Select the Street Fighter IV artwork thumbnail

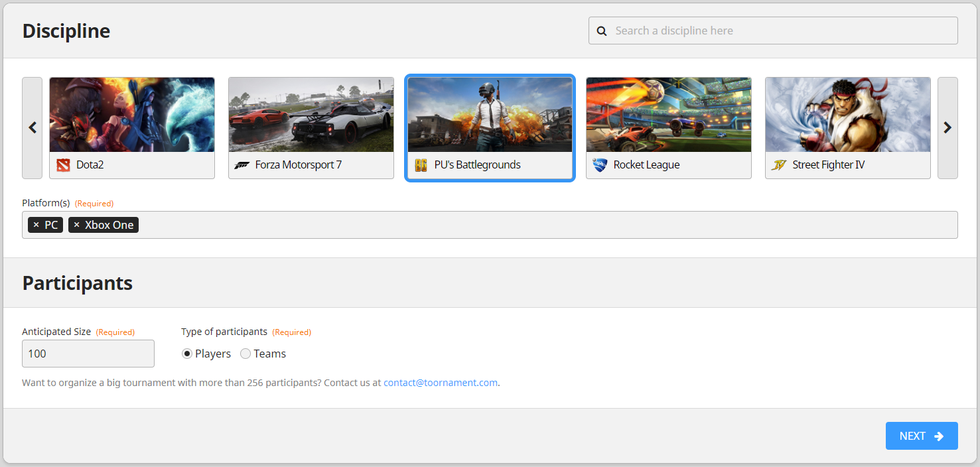(848, 115)
